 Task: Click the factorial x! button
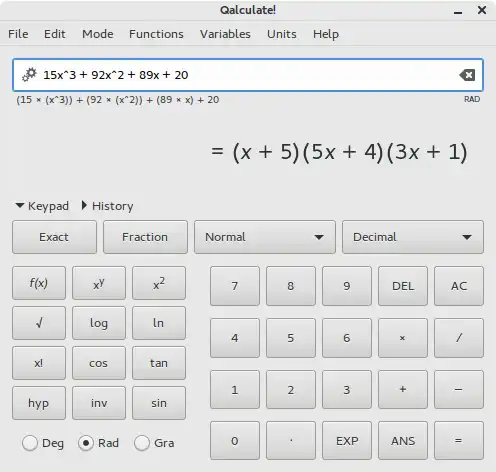tap(39, 363)
